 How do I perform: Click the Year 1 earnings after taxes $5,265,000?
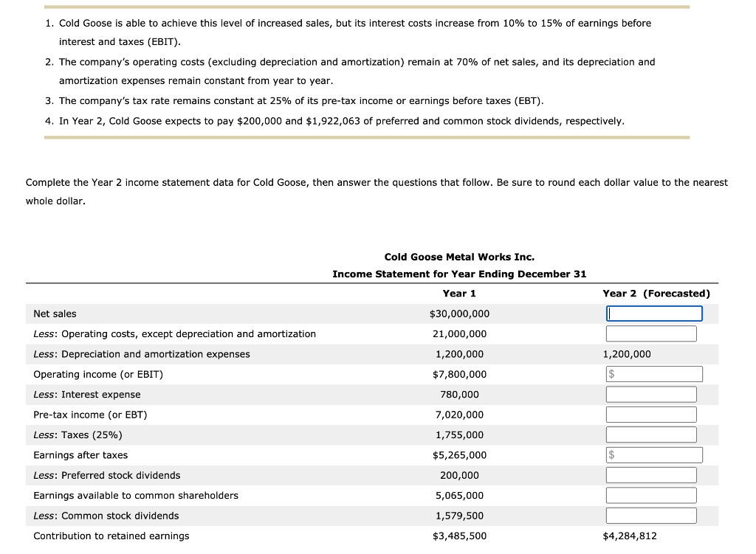click(x=459, y=456)
